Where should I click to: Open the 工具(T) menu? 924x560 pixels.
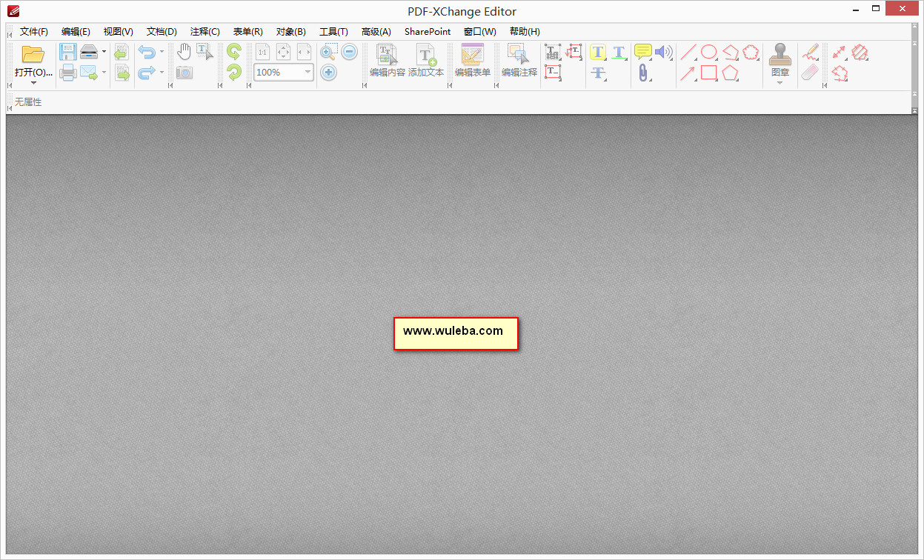click(x=333, y=32)
